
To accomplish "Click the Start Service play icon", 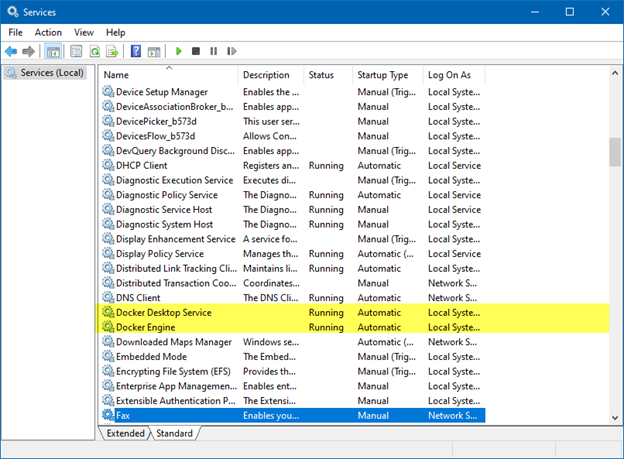I will tap(179, 51).
